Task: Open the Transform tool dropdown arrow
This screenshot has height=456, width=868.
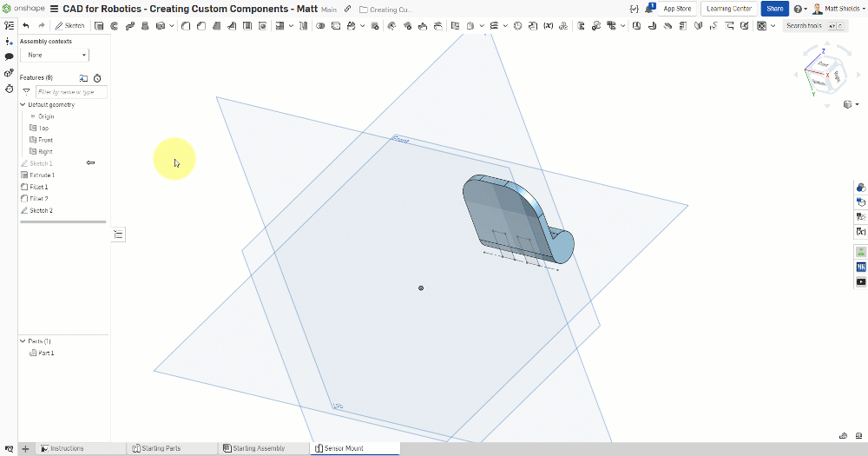Action: coord(363,25)
